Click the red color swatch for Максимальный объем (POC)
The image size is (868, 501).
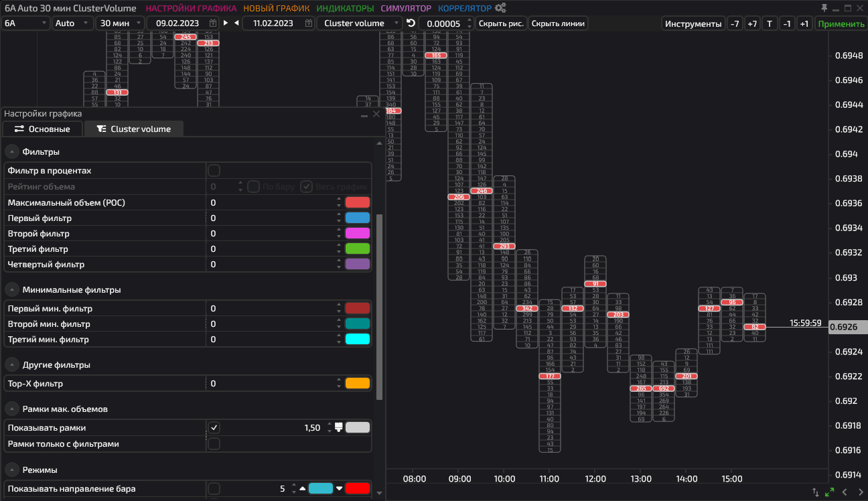(x=358, y=202)
